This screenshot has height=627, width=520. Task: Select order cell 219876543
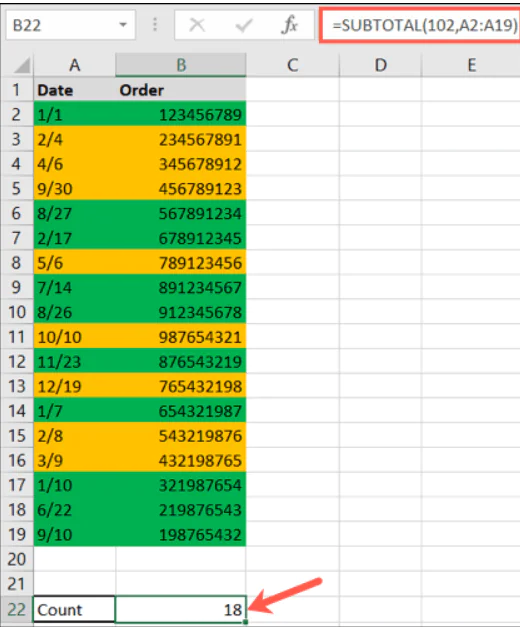click(x=181, y=509)
